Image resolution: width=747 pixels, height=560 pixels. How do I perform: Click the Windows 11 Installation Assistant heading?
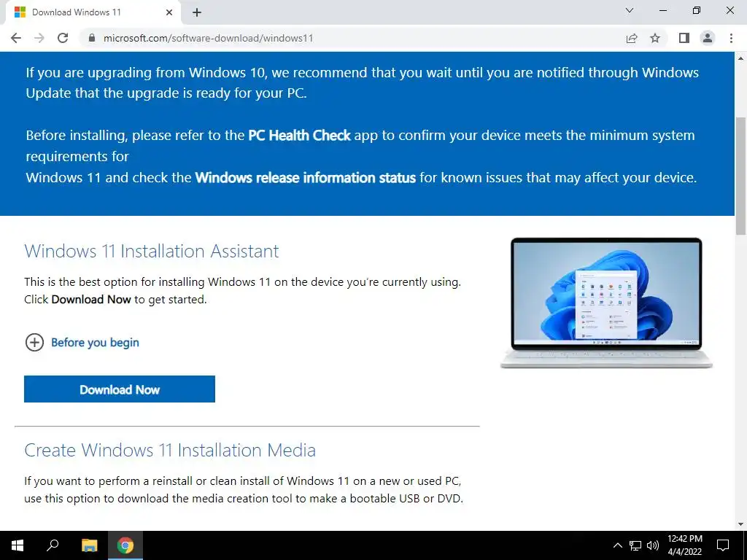(x=152, y=251)
